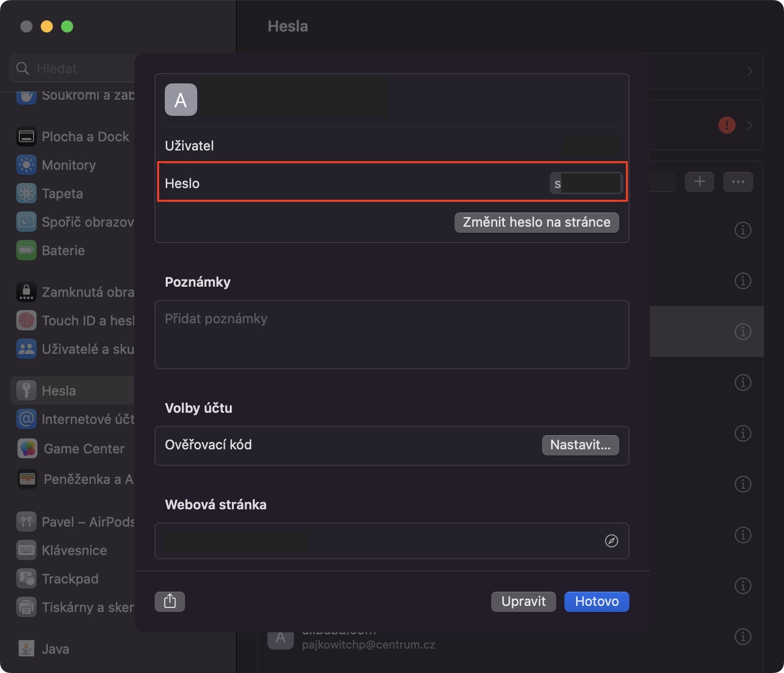The height and width of the screenshot is (673, 784).
Task: Select Tapeta in the sidebar
Action: pyautogui.click(x=62, y=194)
